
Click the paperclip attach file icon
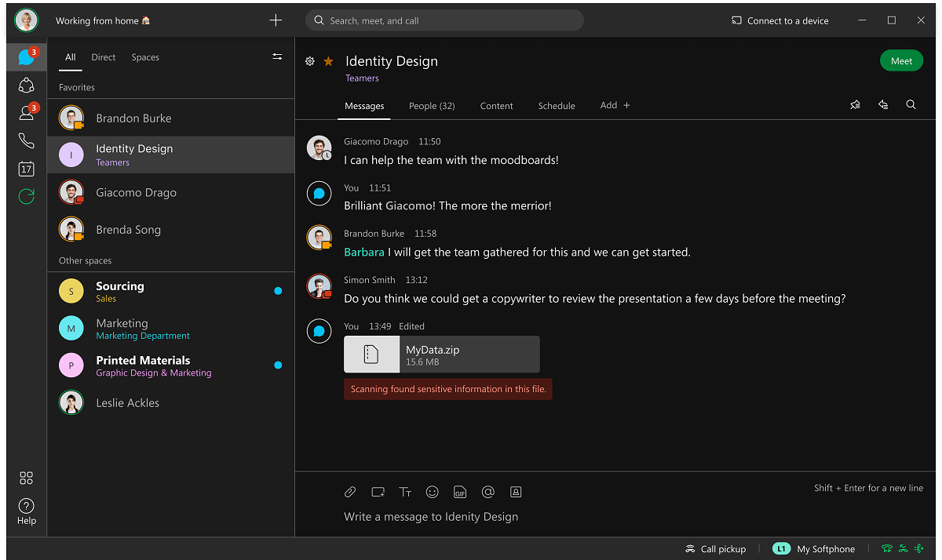point(350,492)
